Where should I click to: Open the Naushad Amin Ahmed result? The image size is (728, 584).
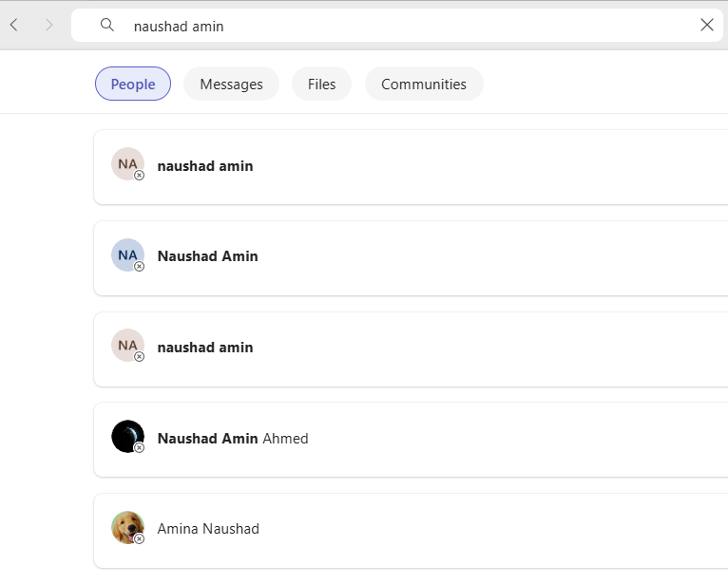411,440
